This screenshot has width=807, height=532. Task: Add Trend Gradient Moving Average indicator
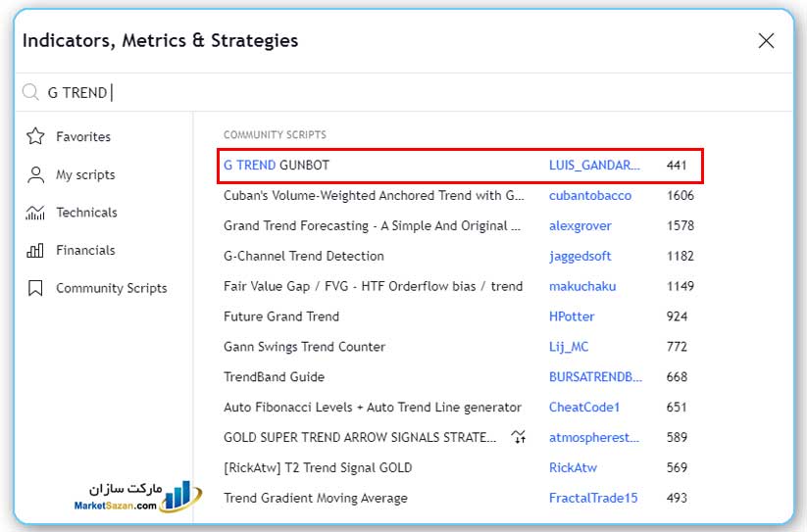click(x=315, y=498)
